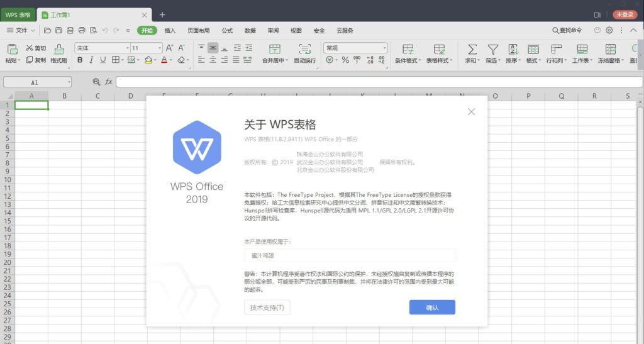
Task: Click the Paste clipboard icon
Action: click(13, 49)
